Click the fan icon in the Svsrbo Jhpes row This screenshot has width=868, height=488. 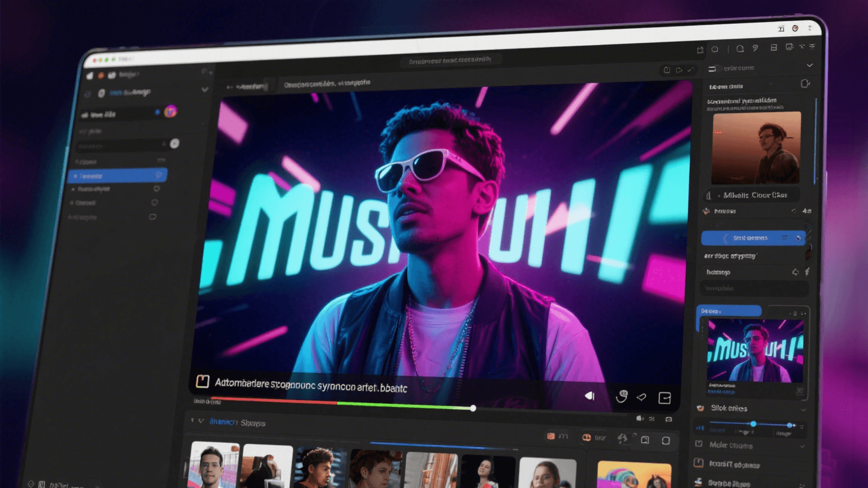click(x=698, y=482)
